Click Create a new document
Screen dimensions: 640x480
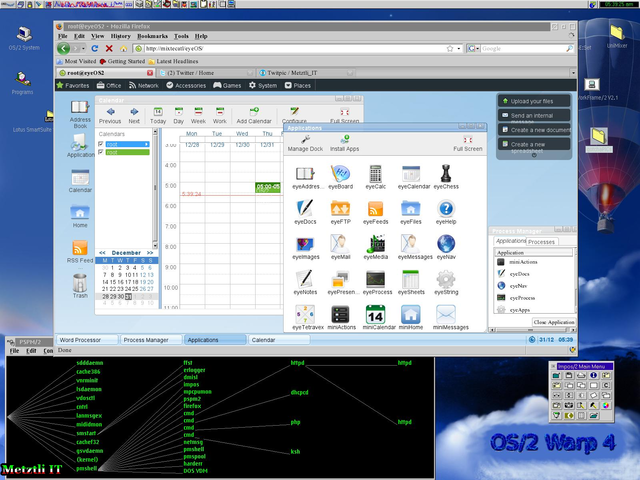(x=534, y=130)
